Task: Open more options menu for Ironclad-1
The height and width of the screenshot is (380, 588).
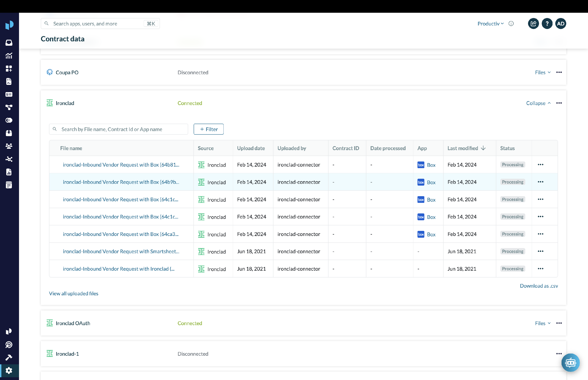Action: (559, 354)
